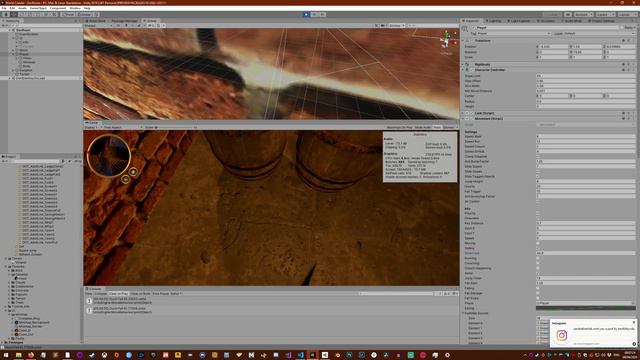Toggle the Stats button in Game view
This screenshot has height=360, width=640.
(437, 127)
